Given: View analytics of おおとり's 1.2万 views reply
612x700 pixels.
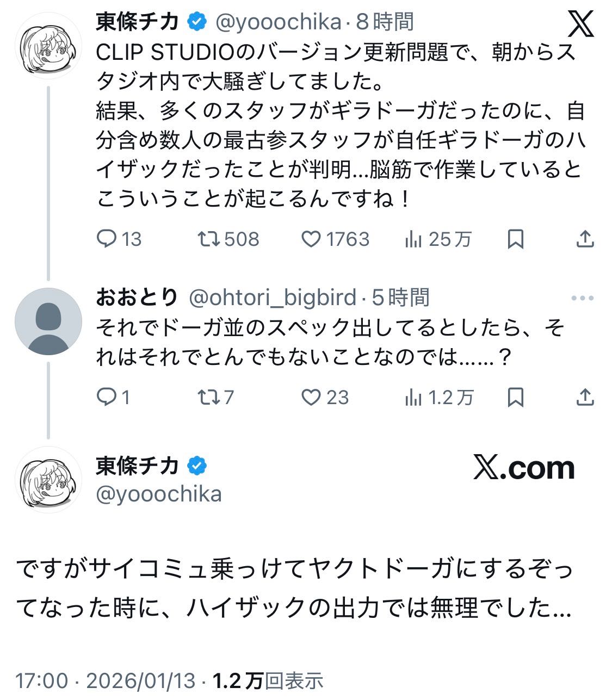Looking at the screenshot, I should point(413,398).
